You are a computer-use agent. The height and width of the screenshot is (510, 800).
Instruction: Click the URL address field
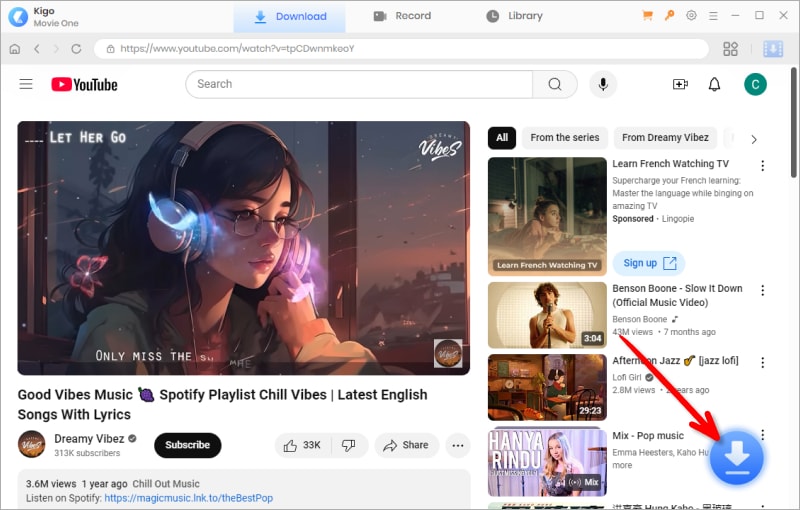tap(402, 49)
